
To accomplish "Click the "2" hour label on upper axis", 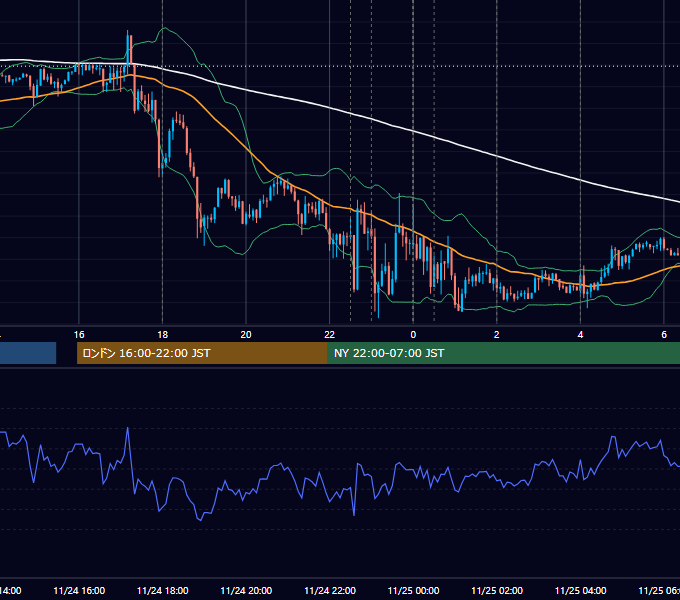I will [x=497, y=335].
